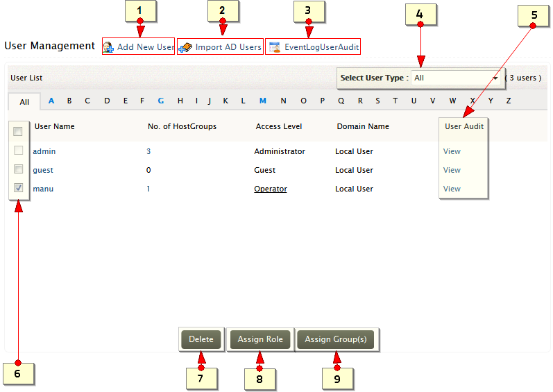This screenshot has width=553, height=392.
Task: Click the Assign Group(s) button
Action: tap(337, 339)
